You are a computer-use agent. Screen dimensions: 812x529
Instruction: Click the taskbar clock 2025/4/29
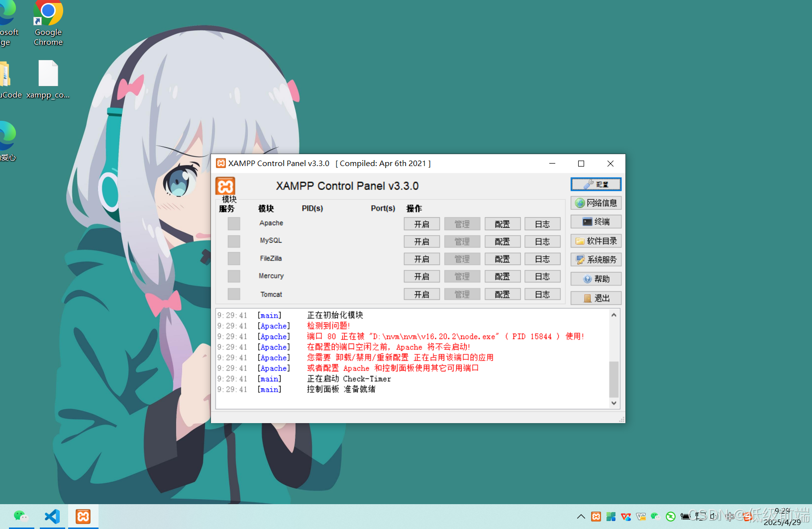[x=782, y=517]
